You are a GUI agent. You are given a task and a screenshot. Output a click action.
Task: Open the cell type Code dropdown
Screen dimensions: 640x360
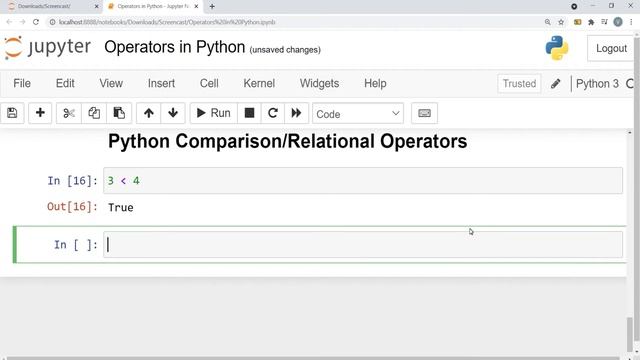(358, 114)
